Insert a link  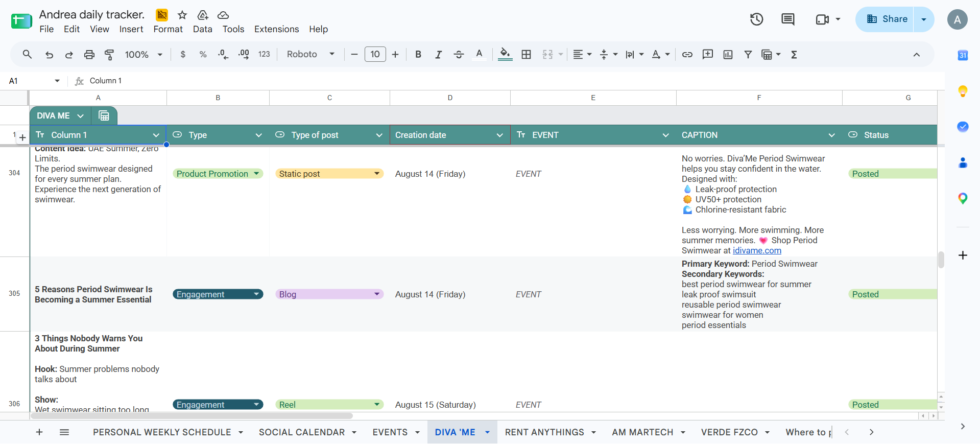tap(687, 54)
